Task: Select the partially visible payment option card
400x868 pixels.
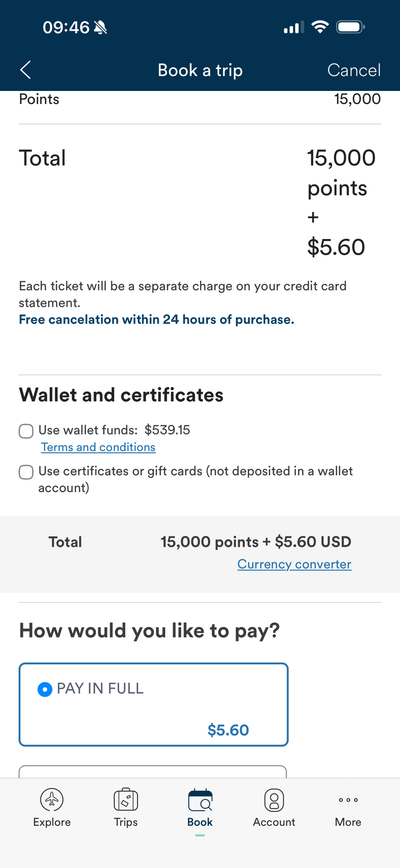Action: [153, 771]
